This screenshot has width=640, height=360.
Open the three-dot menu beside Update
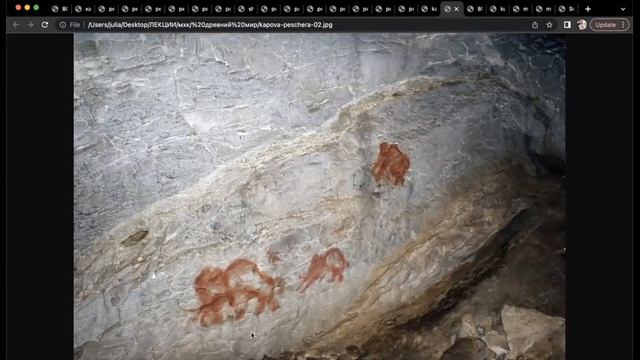(x=623, y=25)
